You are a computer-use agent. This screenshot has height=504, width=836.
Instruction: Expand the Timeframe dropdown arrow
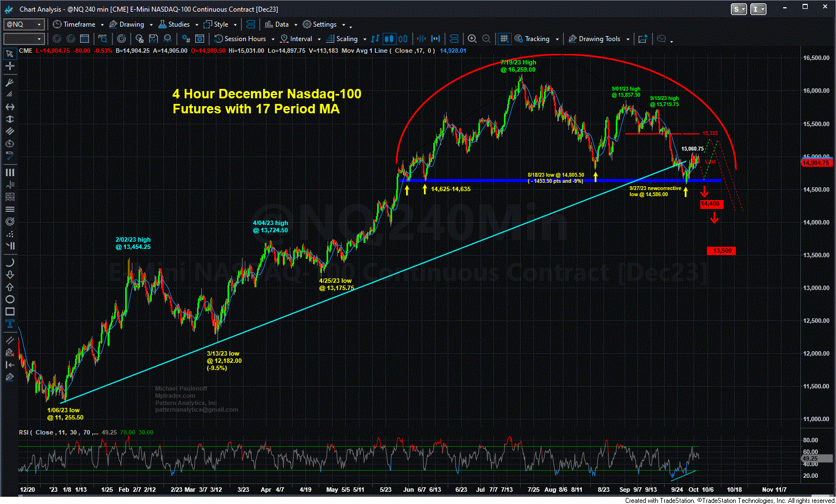coord(102,25)
